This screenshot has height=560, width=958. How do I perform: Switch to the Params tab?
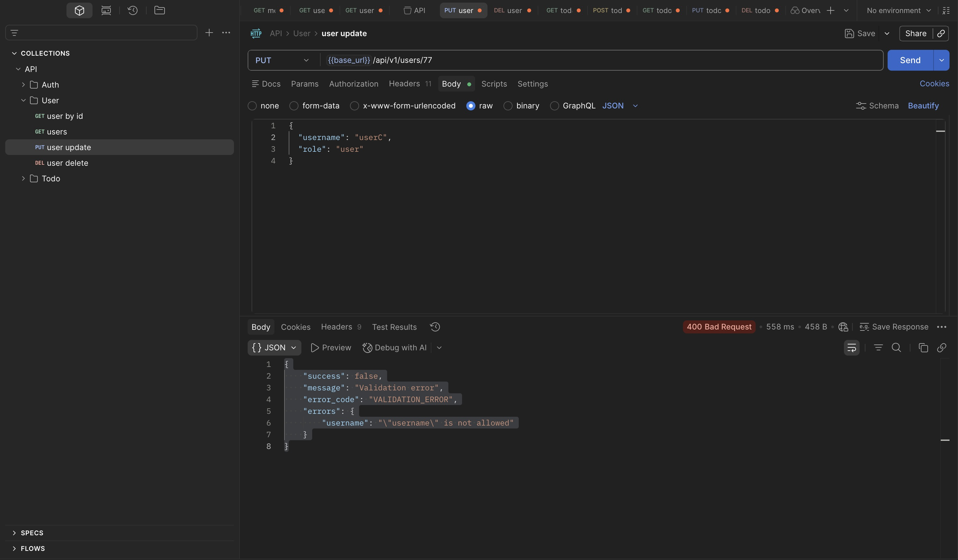point(304,84)
